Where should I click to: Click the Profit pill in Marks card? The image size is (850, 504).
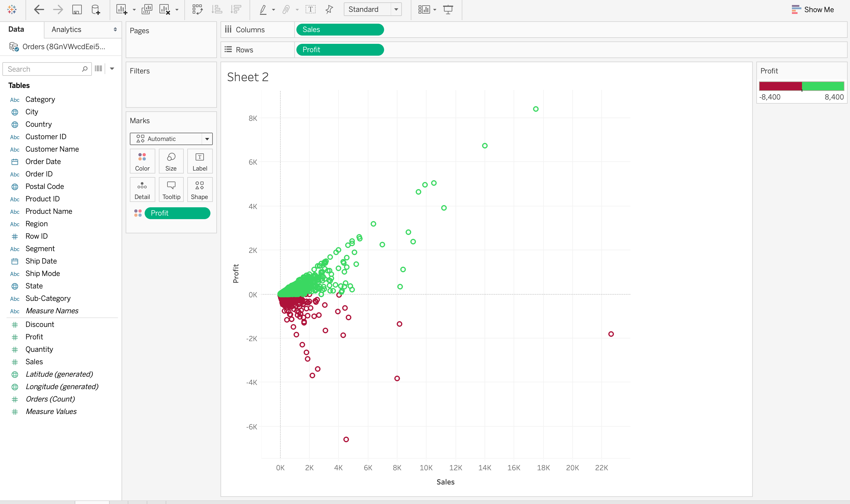pos(178,213)
